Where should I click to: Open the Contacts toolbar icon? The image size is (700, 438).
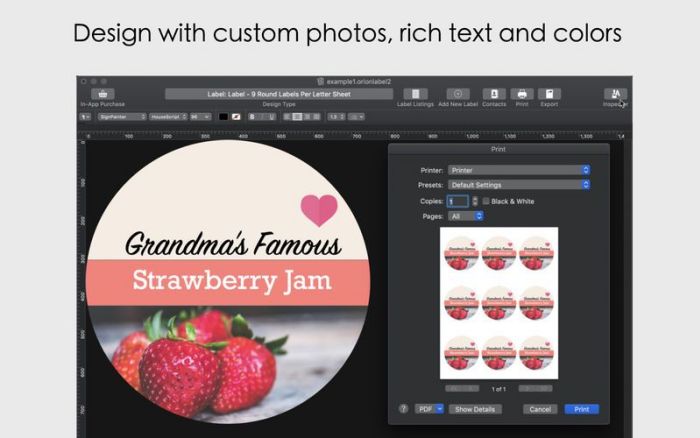point(494,94)
